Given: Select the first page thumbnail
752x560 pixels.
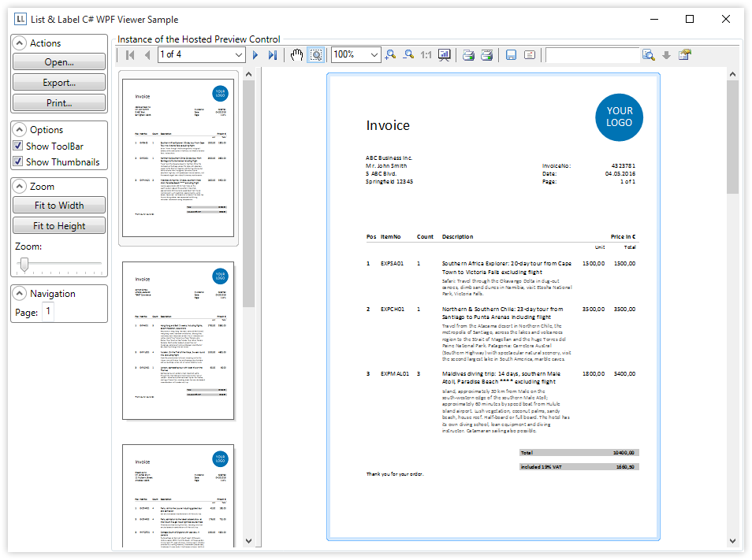Looking at the screenshot, I should (x=178, y=158).
